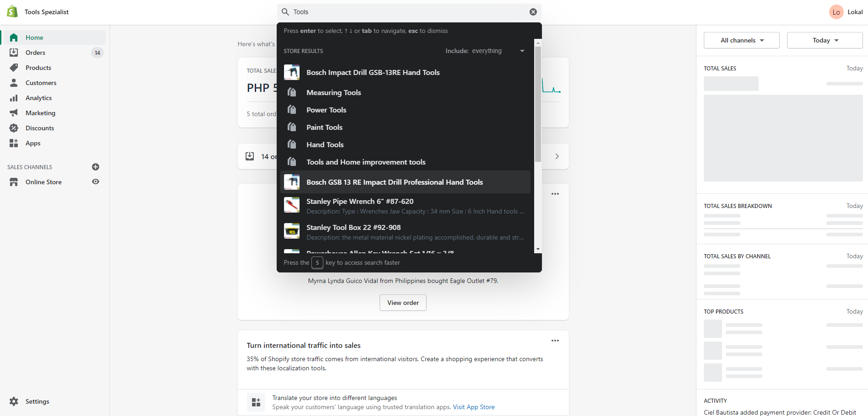Open the more options menu above View order
Viewport: 868px width, 416px height.
(555, 194)
